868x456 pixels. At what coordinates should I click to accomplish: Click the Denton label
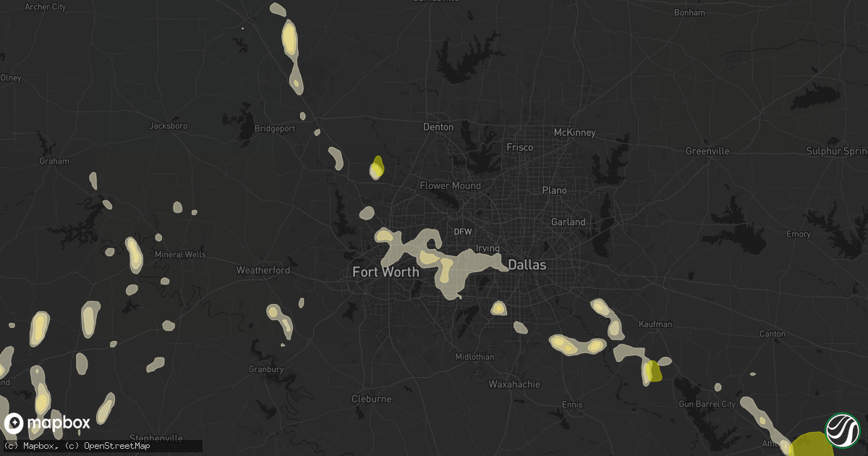point(438,127)
